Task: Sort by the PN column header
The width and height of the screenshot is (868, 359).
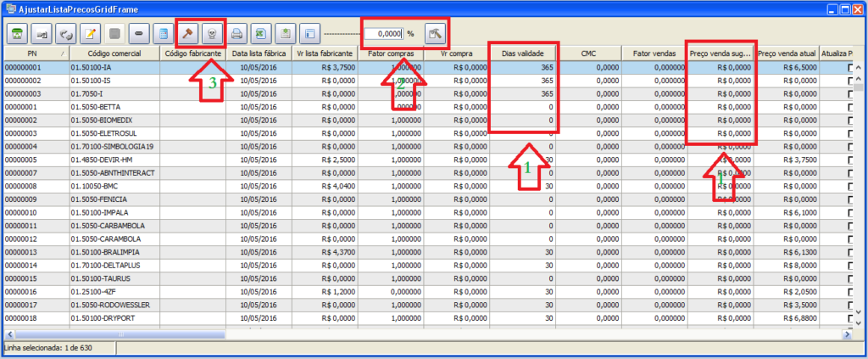Action: pyautogui.click(x=32, y=53)
